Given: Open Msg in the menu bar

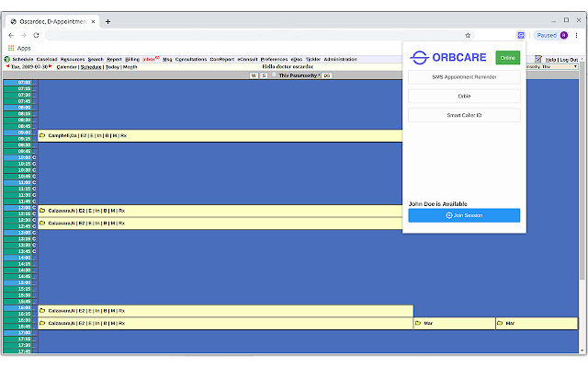Looking at the screenshot, I should (167, 59).
